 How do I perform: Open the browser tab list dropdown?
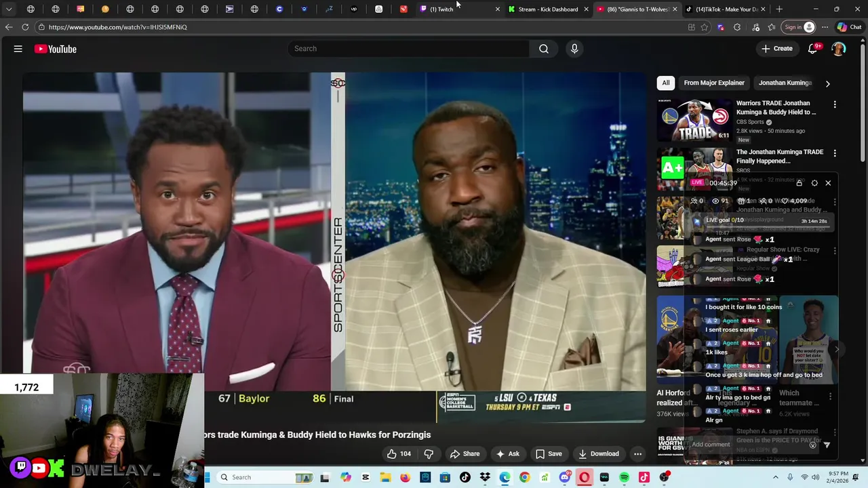(9, 9)
